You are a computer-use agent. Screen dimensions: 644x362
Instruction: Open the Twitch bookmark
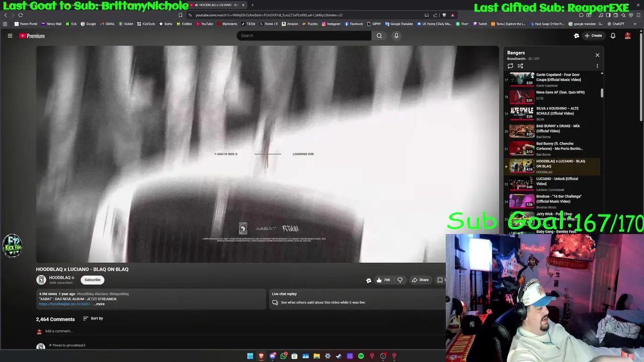[x=480, y=24]
